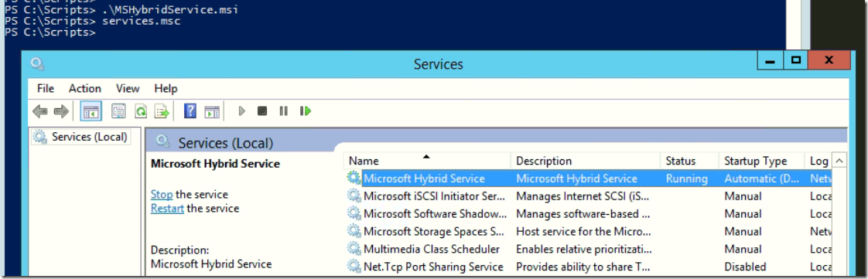This screenshot has width=868, height=279.
Task: Open the Help toolbar icon
Action: tap(190, 111)
